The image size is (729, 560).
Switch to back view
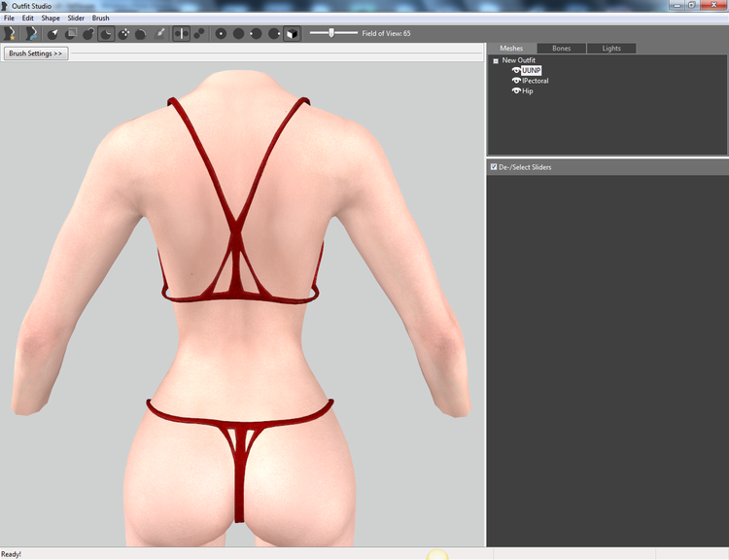click(x=238, y=33)
